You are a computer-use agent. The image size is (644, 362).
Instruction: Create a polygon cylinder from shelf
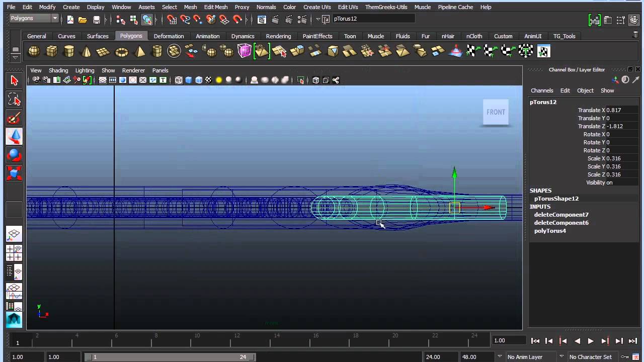point(69,51)
